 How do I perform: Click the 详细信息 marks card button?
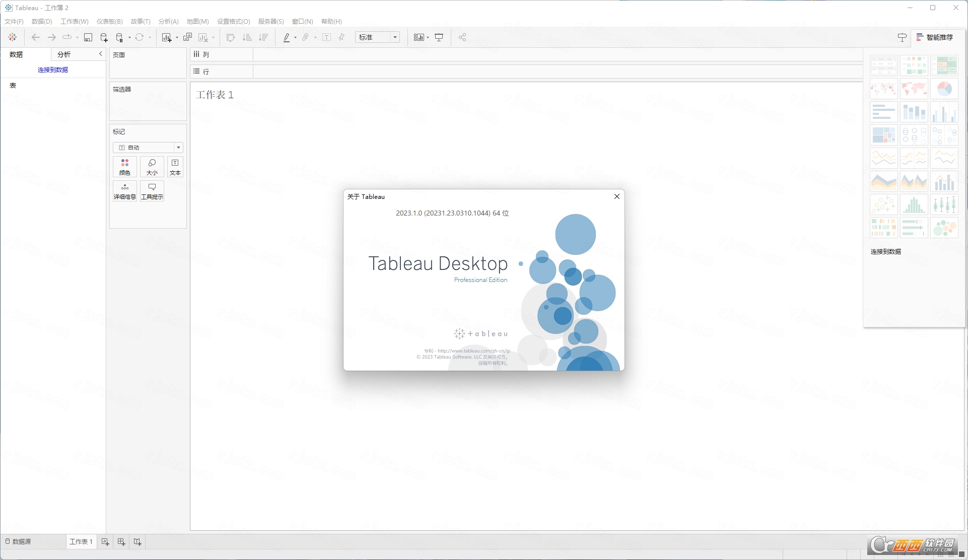point(125,191)
